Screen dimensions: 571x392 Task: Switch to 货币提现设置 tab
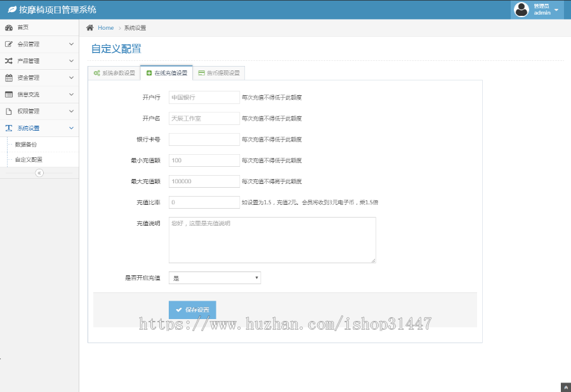tap(219, 73)
